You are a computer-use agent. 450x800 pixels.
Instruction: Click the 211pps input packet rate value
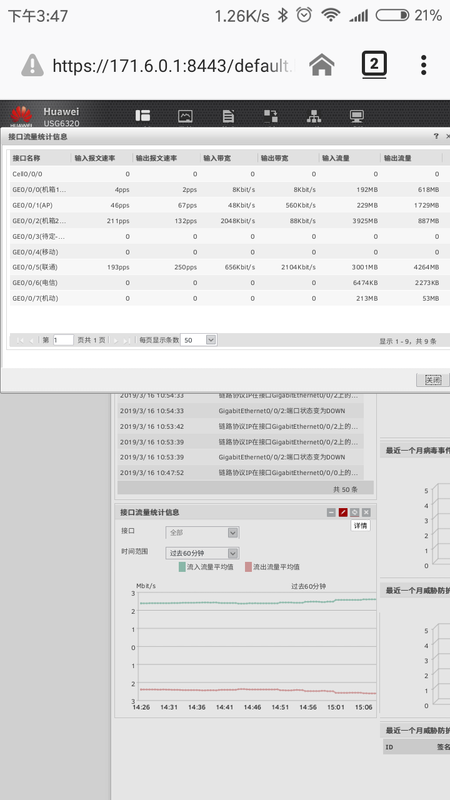click(x=118, y=221)
